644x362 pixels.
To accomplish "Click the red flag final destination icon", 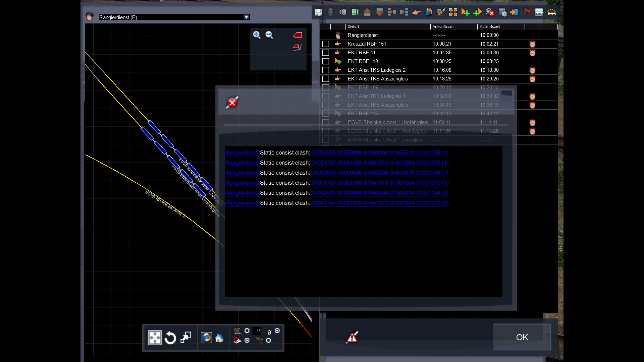I will [527, 12].
